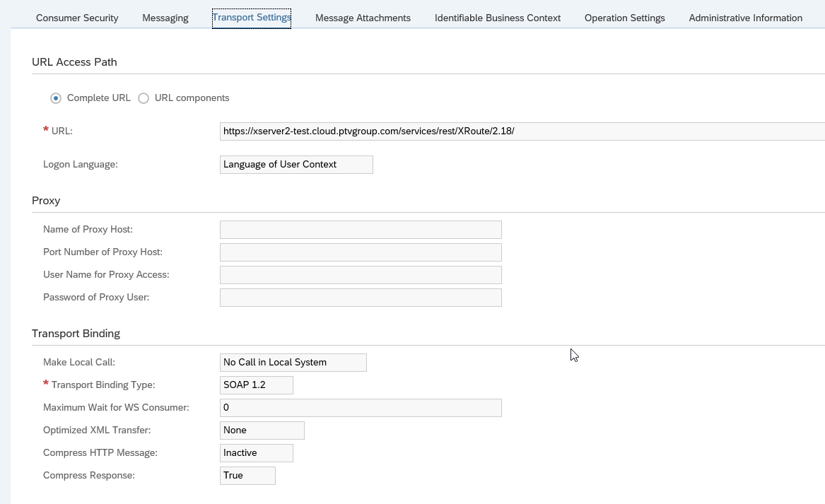The image size is (825, 504).
Task: Expand the Transport Binding Type dropdown
Action: (256, 385)
